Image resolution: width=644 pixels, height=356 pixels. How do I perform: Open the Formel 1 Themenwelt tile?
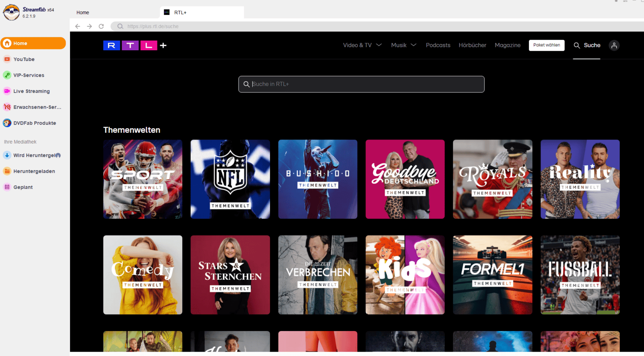(493, 275)
